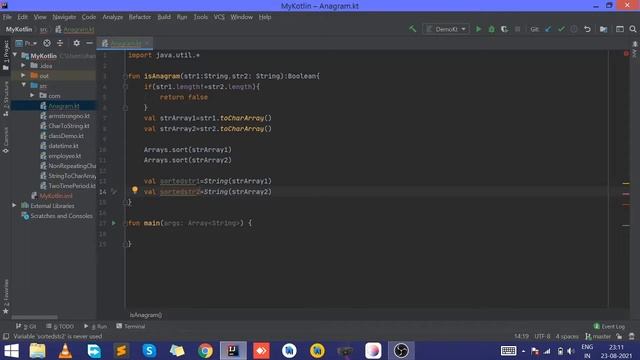640x360 pixels.
Task: Open OBS Studio from taskbar
Action: click(x=401, y=351)
